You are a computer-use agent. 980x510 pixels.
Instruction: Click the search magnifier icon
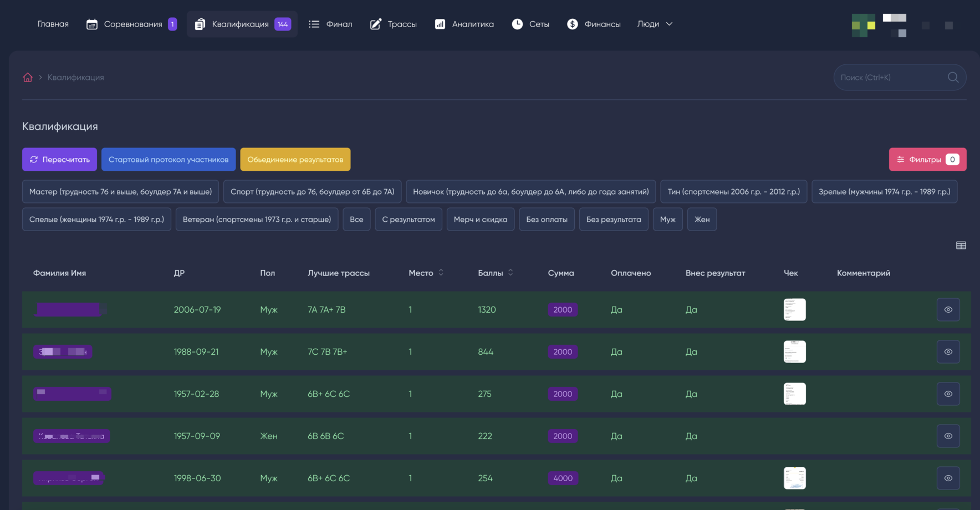click(953, 78)
